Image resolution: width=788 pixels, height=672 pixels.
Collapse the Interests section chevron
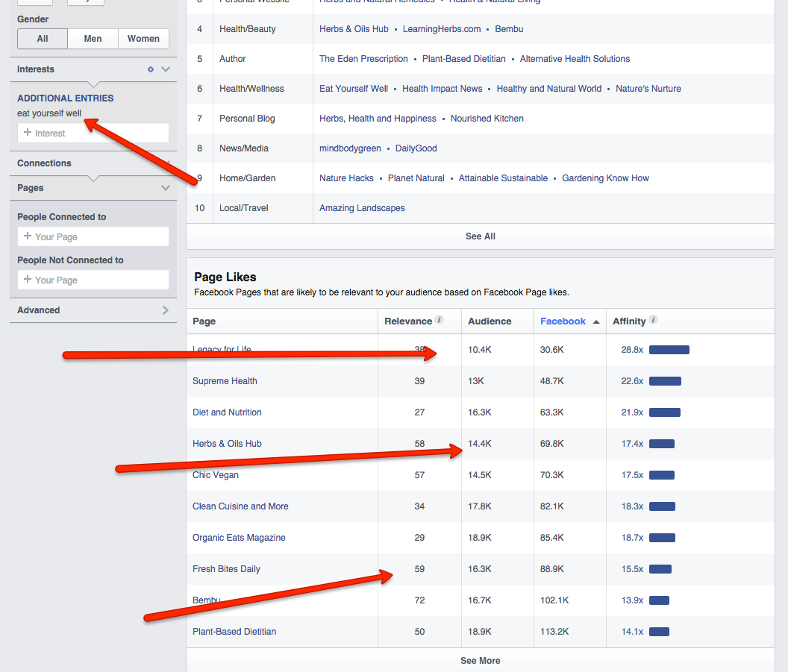point(166,69)
